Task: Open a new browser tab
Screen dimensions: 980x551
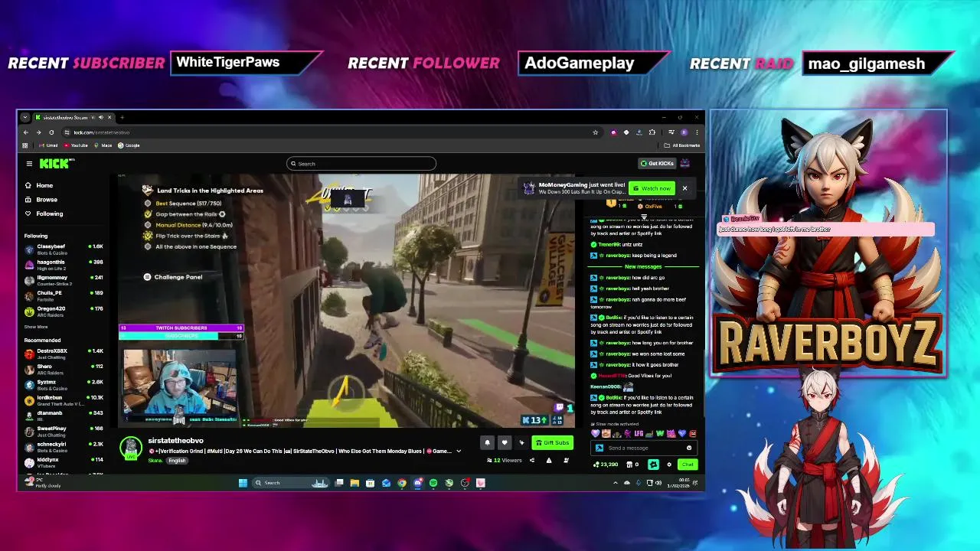Action: [x=122, y=117]
